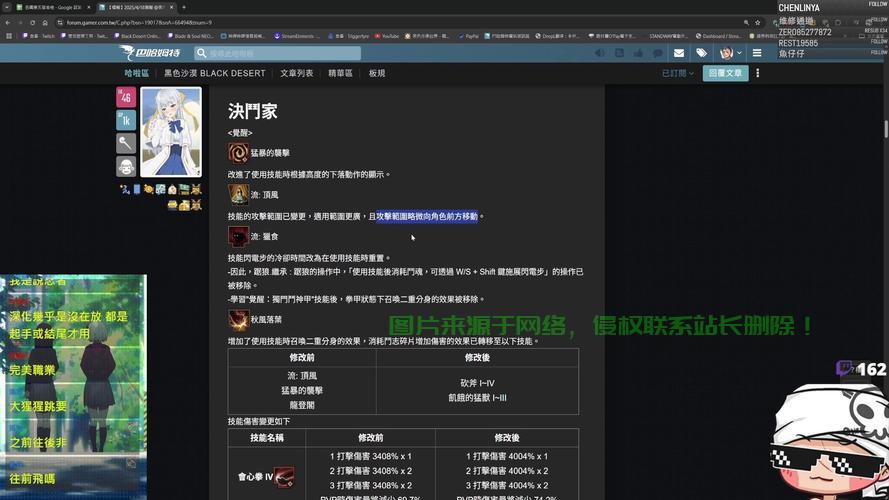Expand the 已訂閱 subscription dropdown

(x=678, y=73)
